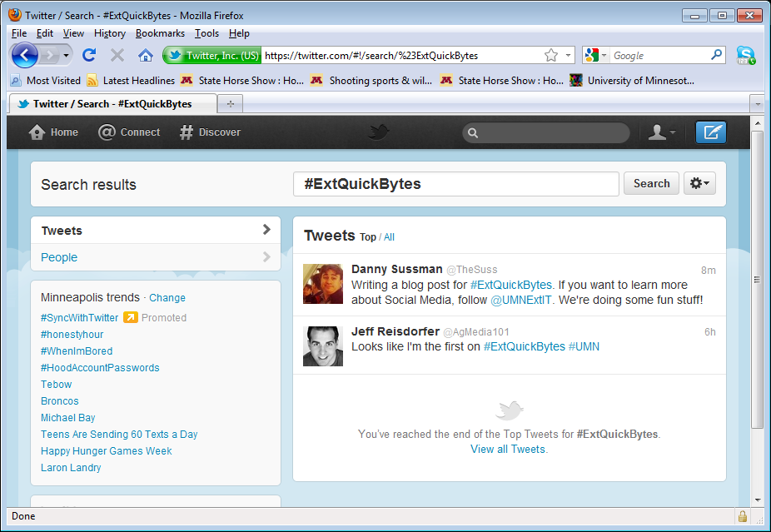This screenshot has width=771, height=532.
Task: Click the #ExtQuickBytes search input field
Action: click(455, 184)
